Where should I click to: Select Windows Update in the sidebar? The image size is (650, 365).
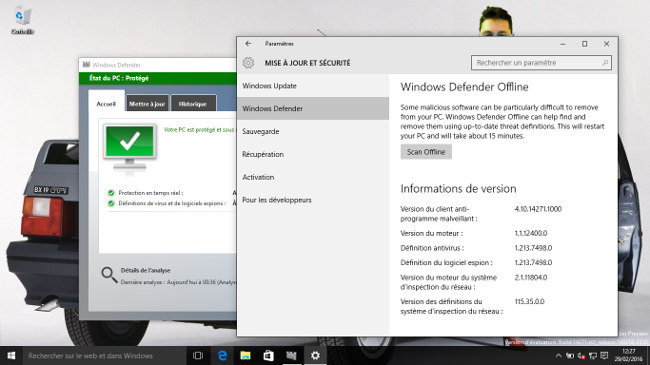coord(313,86)
